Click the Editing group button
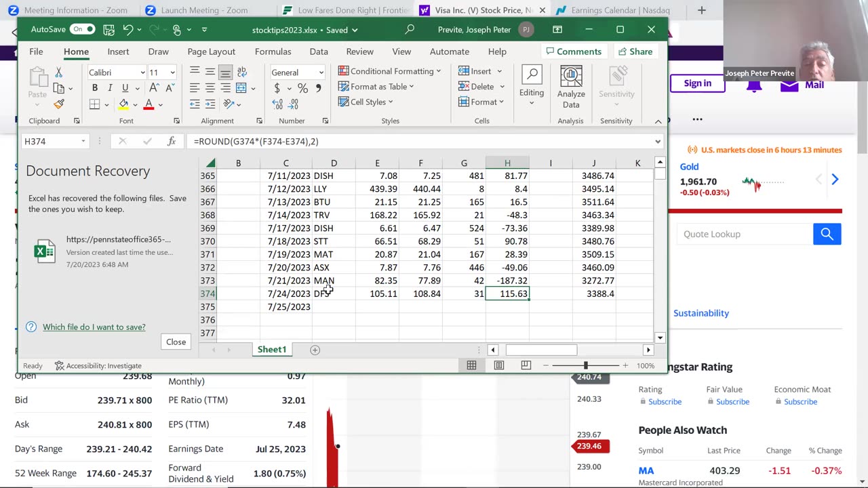The height and width of the screenshot is (488, 868). tap(532, 87)
